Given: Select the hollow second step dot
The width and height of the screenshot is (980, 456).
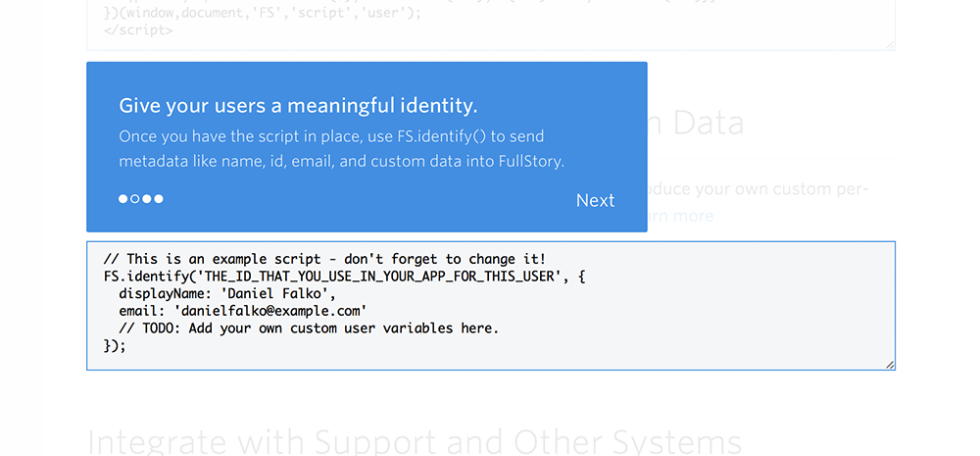Looking at the screenshot, I should pos(135,199).
